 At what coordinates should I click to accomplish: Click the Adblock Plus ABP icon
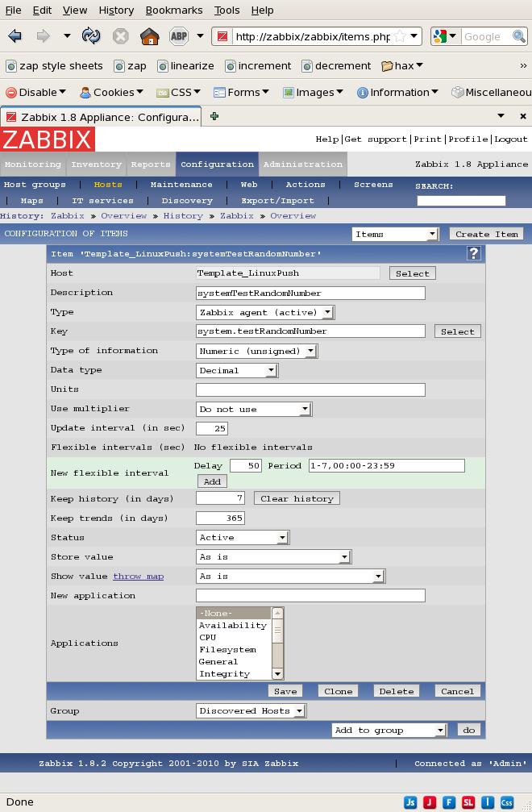[x=178, y=36]
